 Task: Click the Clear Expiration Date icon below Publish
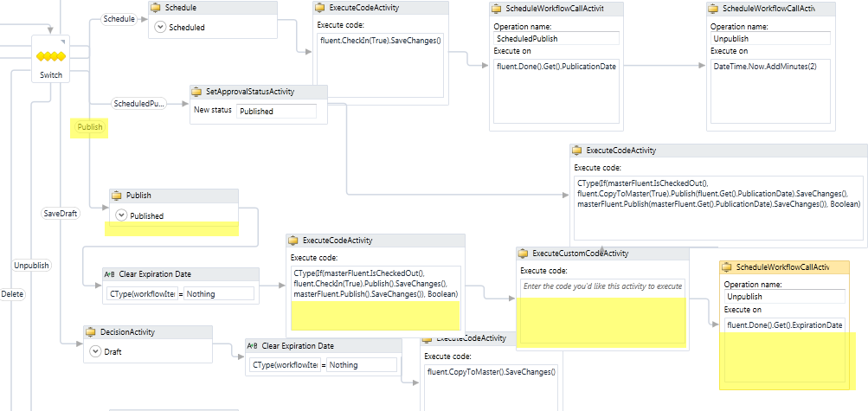109,274
